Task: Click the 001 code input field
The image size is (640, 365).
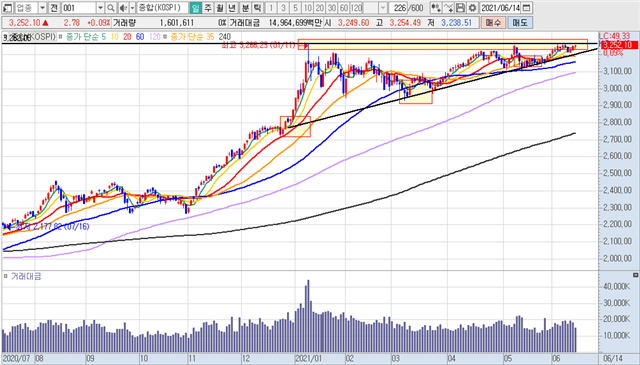Action: [79, 8]
